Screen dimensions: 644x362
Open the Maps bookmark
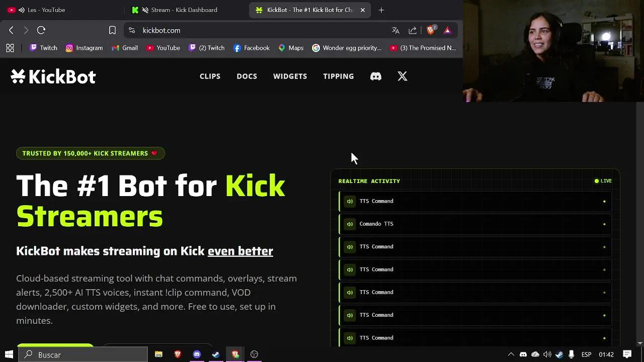coord(290,48)
